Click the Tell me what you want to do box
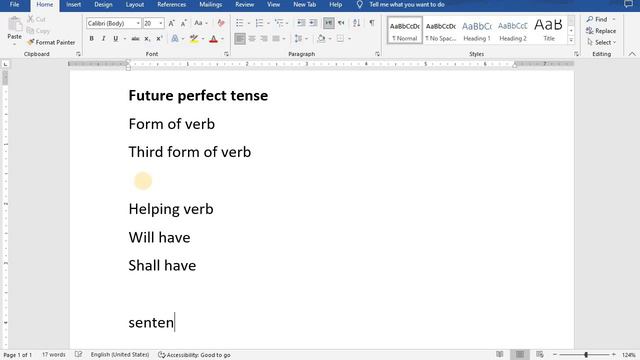Screen dimensions: 640x360 pos(407,4)
